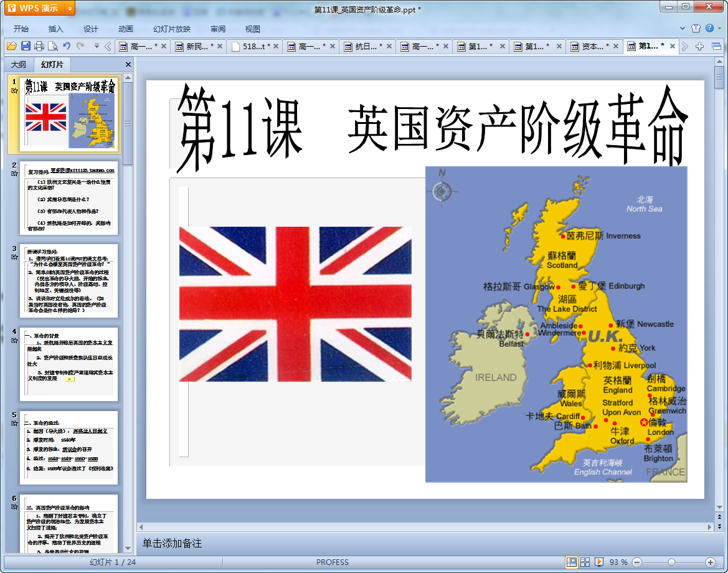This screenshot has width=728, height=573.
Task: Click the Save icon in quick toolbar
Action: (x=26, y=46)
